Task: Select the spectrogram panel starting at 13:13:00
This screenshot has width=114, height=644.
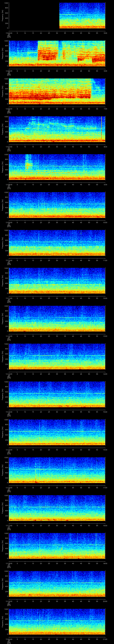Action: (57, 357)
